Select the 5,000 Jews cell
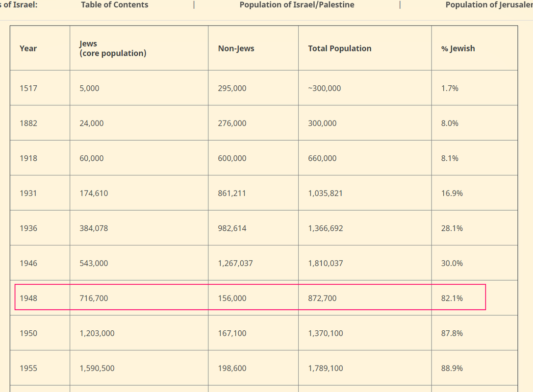Image resolution: width=533 pixels, height=392 pixels. pos(139,88)
